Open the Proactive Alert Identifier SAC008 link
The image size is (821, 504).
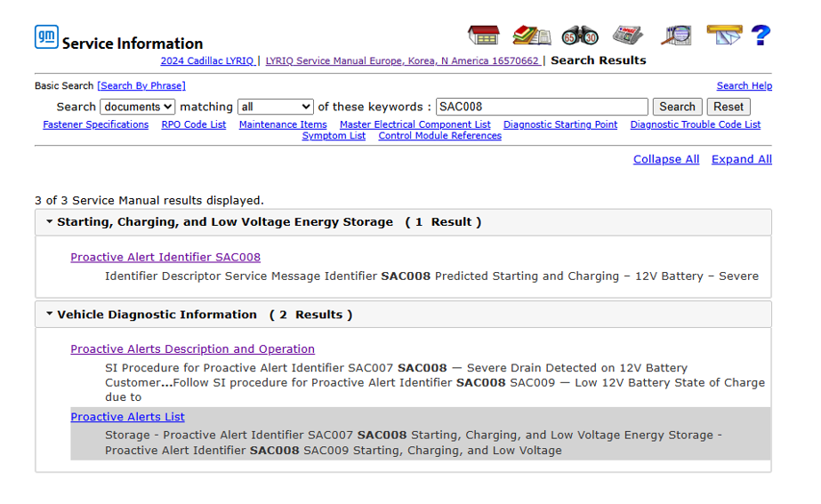pyautogui.click(x=165, y=257)
